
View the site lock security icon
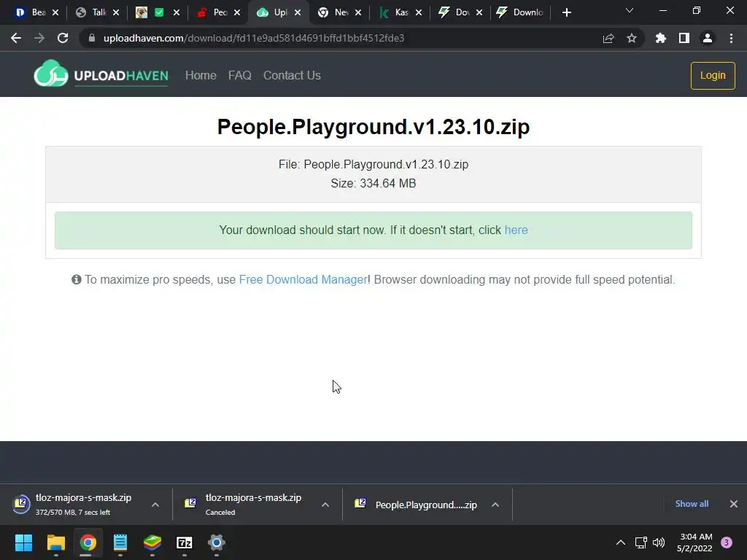(x=92, y=38)
